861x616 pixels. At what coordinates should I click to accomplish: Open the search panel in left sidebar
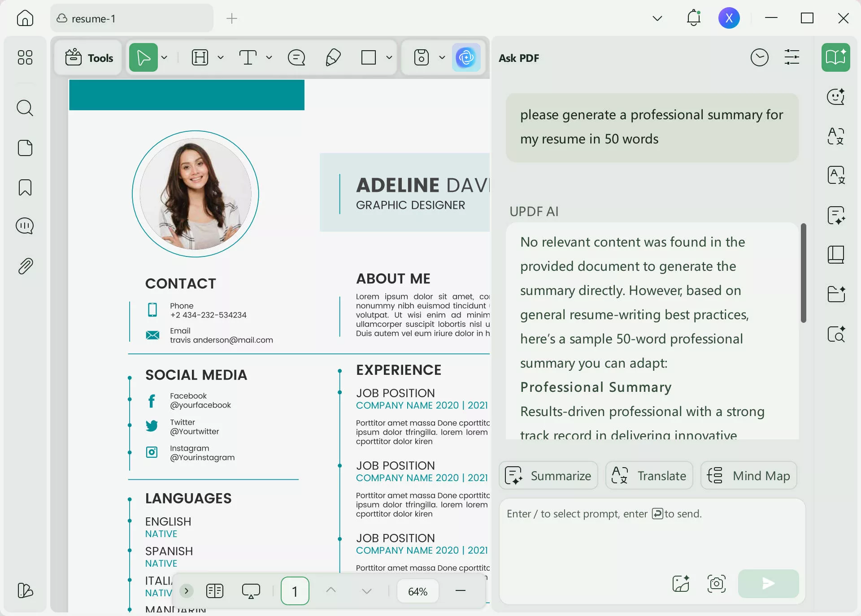tap(25, 108)
